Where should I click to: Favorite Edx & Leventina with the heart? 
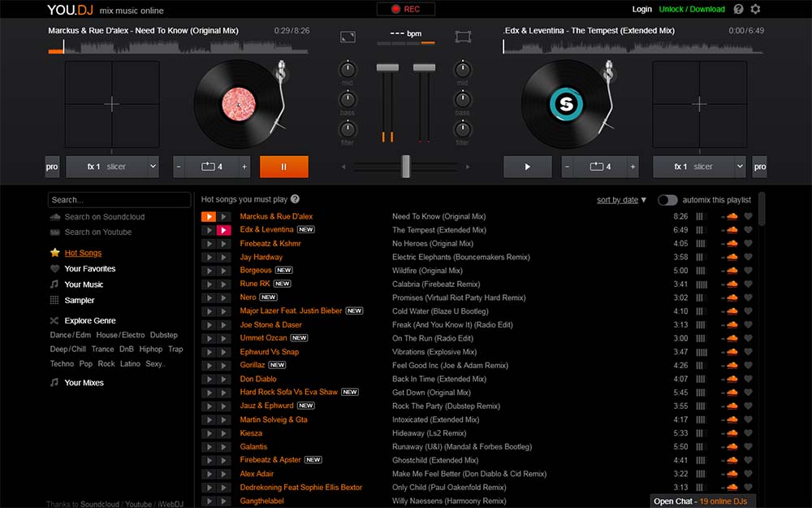tap(748, 230)
